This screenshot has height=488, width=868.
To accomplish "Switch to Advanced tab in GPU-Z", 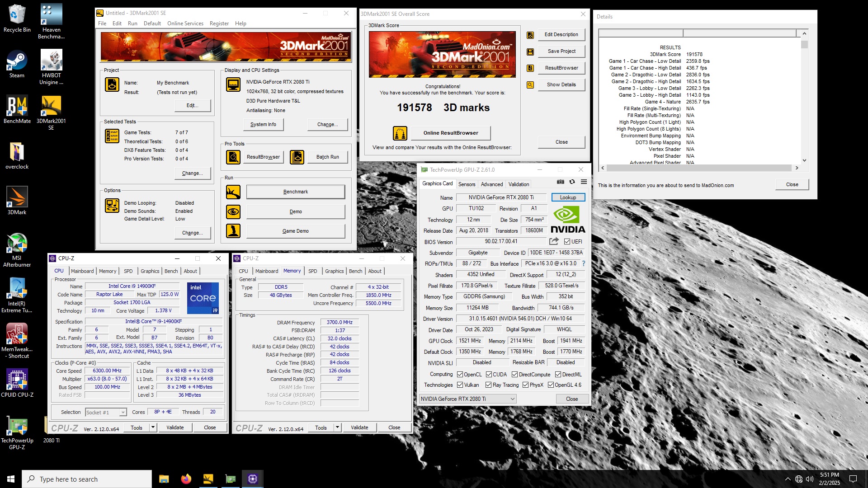I will click(491, 184).
